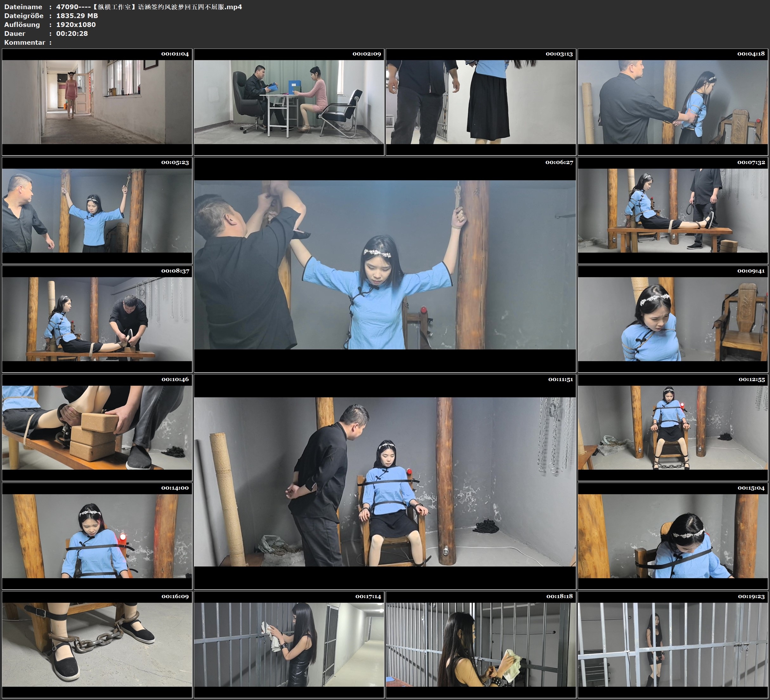Select the frame labeled 00:03:13
The width and height of the screenshot is (770, 700).
point(480,102)
